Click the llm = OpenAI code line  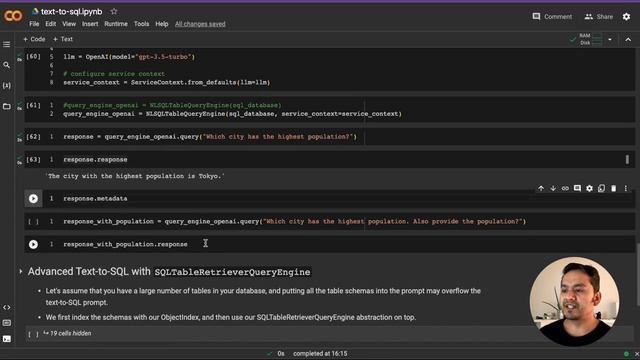(x=129, y=57)
